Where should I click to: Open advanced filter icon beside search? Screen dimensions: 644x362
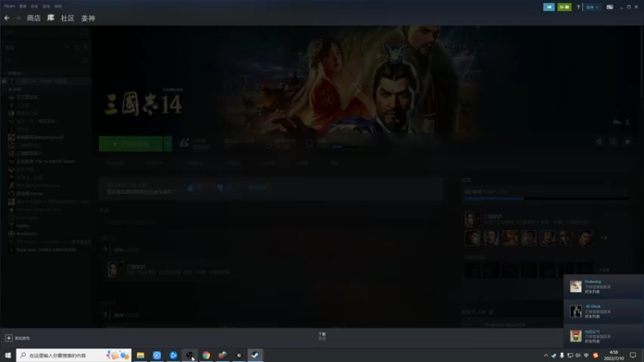pyautogui.click(x=85, y=60)
